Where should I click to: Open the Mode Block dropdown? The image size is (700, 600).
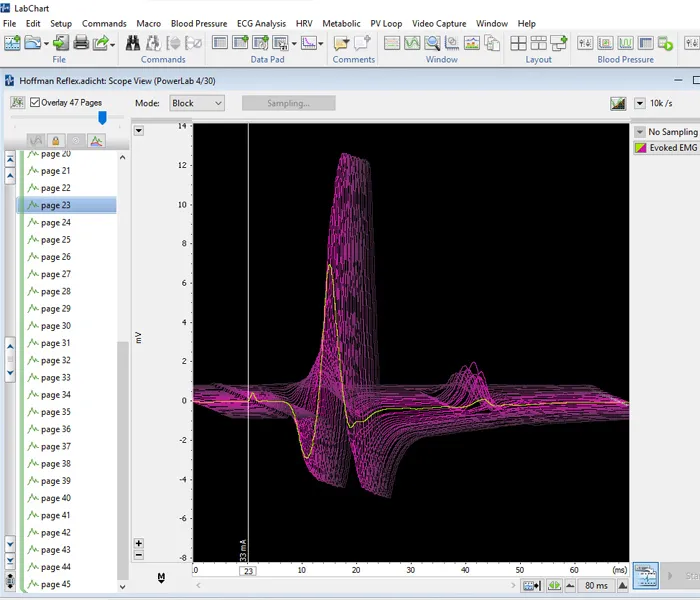click(x=195, y=103)
